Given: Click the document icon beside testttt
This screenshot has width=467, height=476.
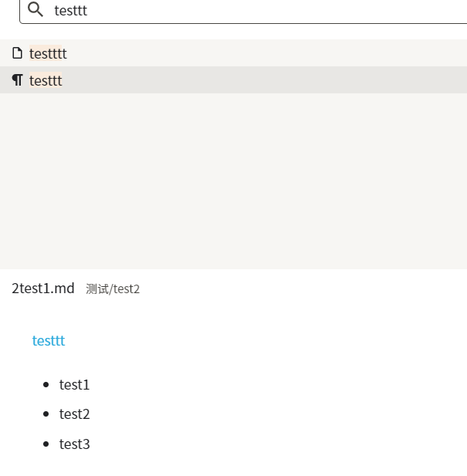Looking at the screenshot, I should pyautogui.click(x=17, y=53).
